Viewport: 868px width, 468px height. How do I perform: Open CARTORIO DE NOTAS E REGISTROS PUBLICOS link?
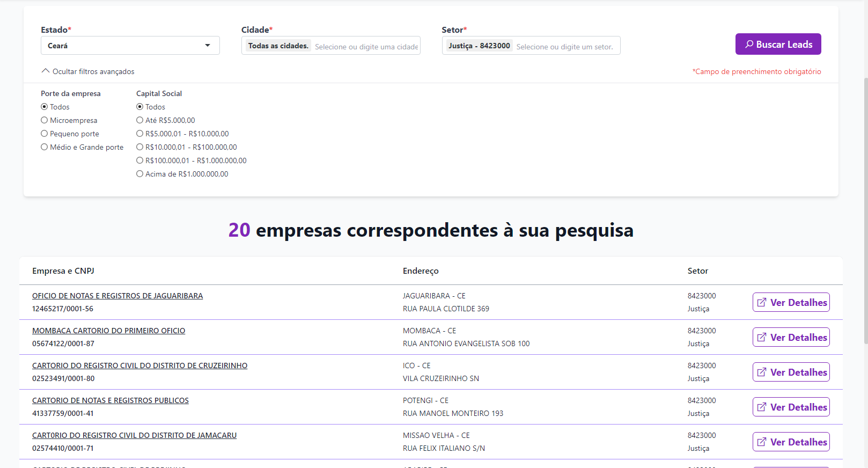[x=111, y=400]
